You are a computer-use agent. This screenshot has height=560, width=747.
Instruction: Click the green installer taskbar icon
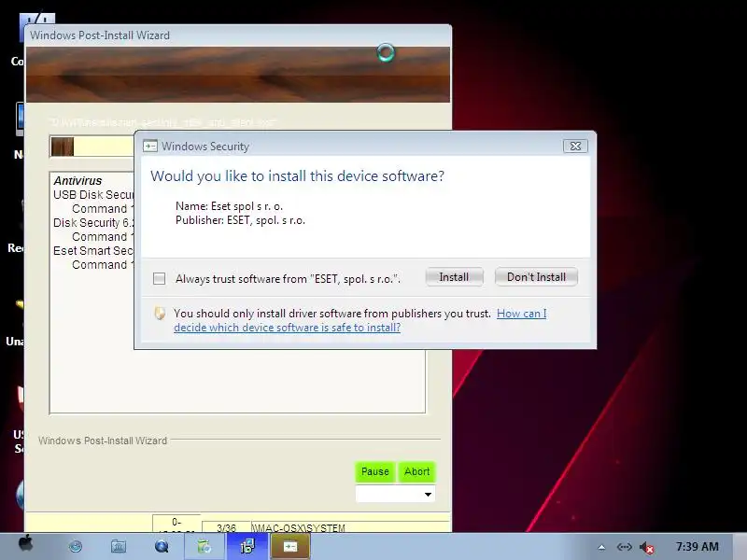pos(204,546)
